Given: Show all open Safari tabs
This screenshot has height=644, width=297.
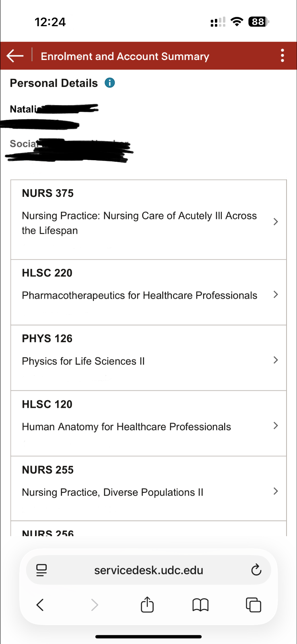Looking at the screenshot, I should pos(253,605).
